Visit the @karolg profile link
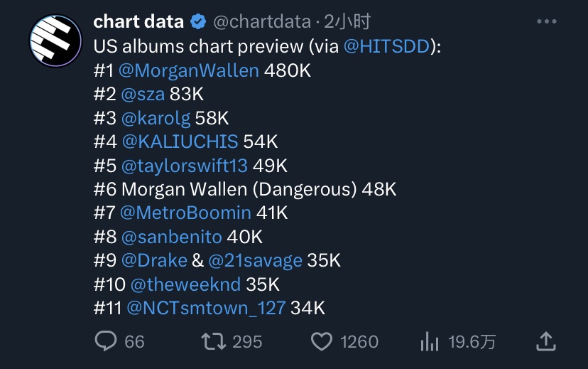The width and height of the screenshot is (588, 369). pos(156,119)
